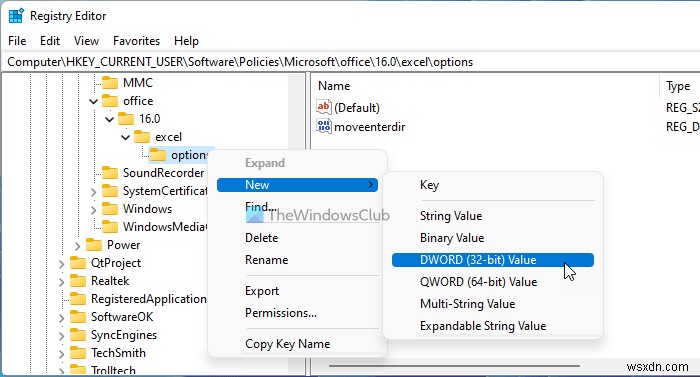Image resolution: width=700 pixels, height=377 pixels.
Task: Click the moveenterdir DWORD value icon
Action: coord(324,126)
